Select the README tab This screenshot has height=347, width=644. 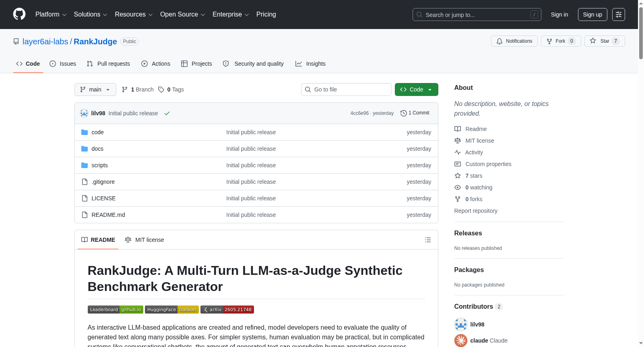point(98,240)
